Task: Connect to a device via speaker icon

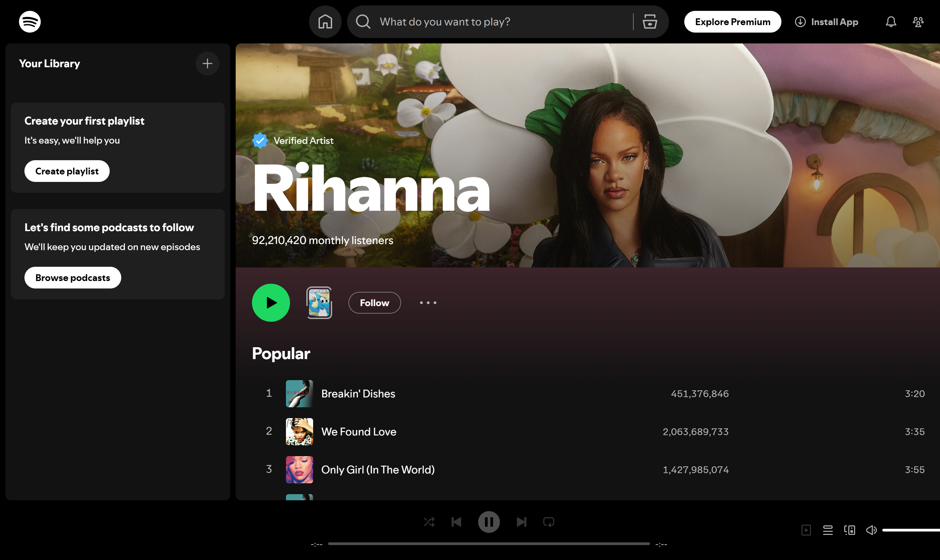Action: 849,530
